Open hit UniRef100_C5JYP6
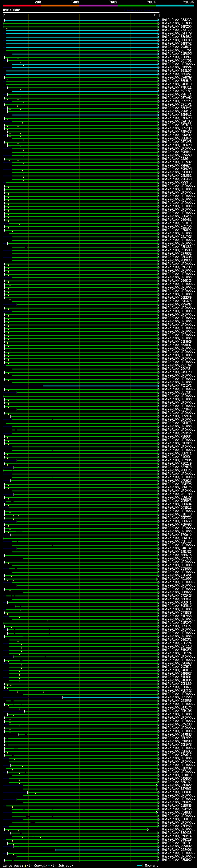The height and width of the screenshot is (868, 197). tap(177, 484)
